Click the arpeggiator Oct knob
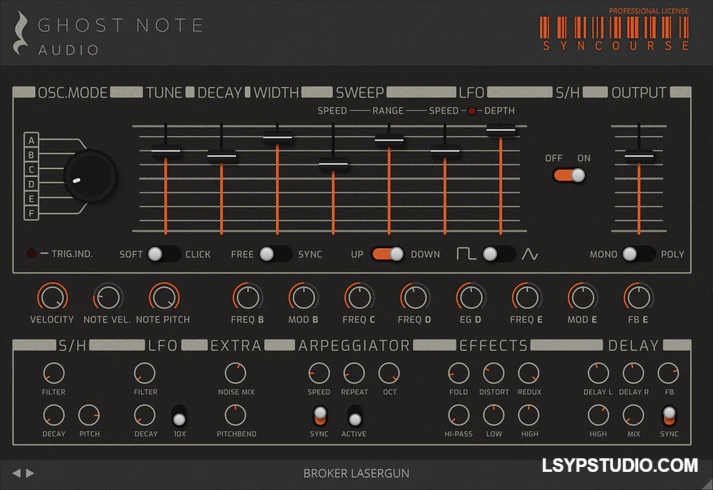The width and height of the screenshot is (713, 490). pos(389,373)
